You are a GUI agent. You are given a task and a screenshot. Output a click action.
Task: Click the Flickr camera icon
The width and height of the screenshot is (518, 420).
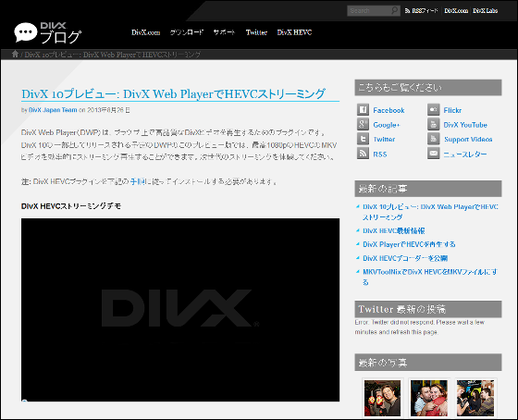click(x=434, y=110)
